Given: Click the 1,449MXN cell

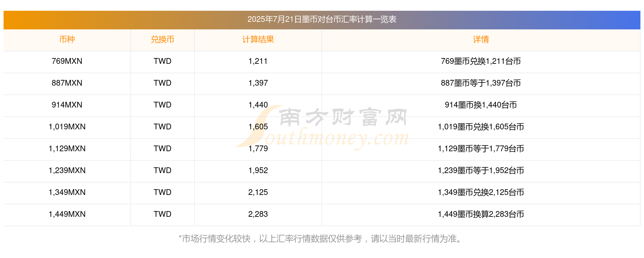Looking at the screenshot, I should (x=67, y=214).
